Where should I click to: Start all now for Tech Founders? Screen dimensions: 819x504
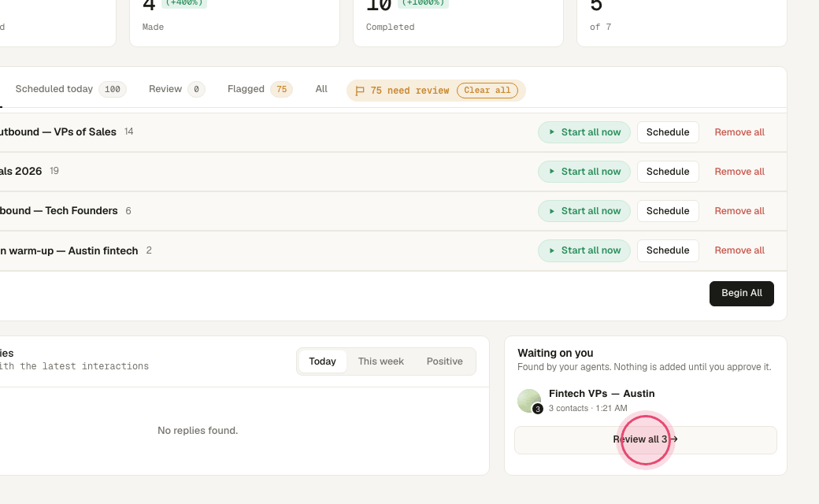tap(584, 211)
